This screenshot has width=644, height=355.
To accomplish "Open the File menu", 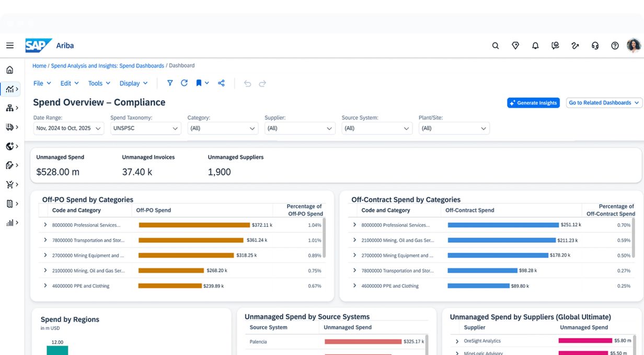I will [x=42, y=83].
